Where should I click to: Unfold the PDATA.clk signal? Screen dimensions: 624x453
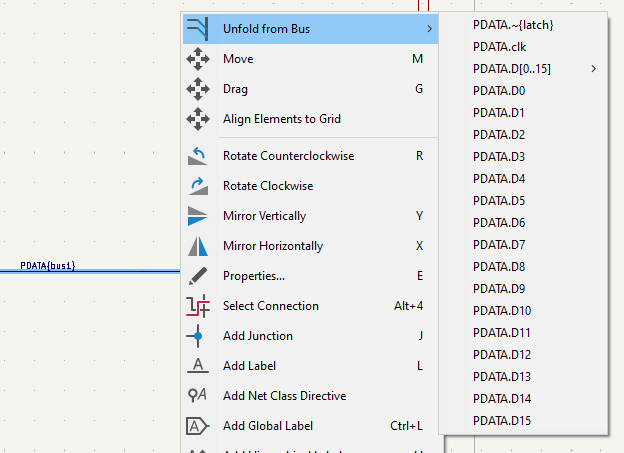pos(499,47)
